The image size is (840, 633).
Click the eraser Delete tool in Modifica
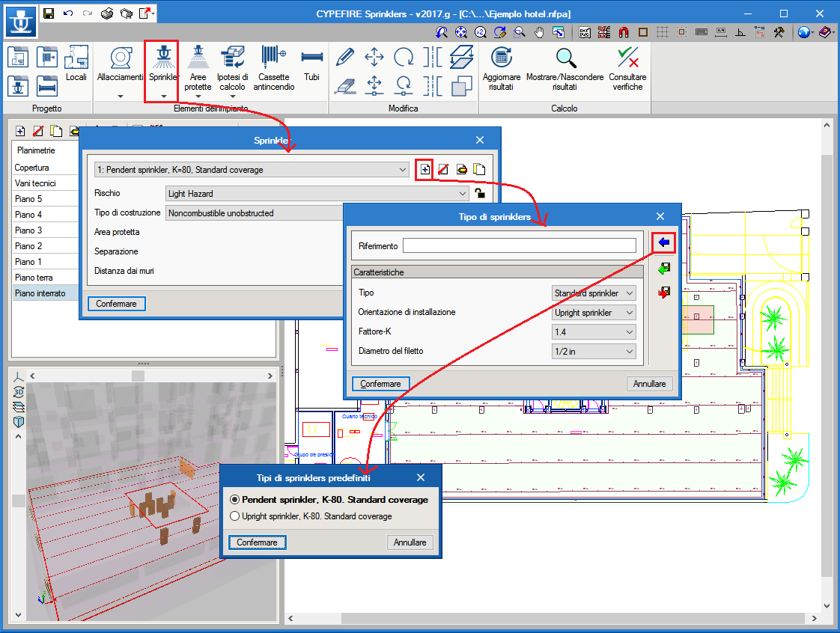pos(345,86)
